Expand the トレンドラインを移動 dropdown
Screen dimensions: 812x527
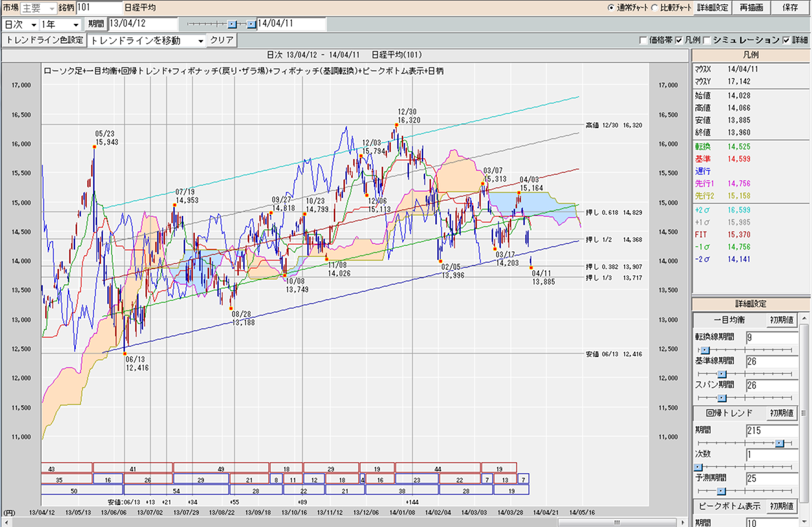point(147,40)
